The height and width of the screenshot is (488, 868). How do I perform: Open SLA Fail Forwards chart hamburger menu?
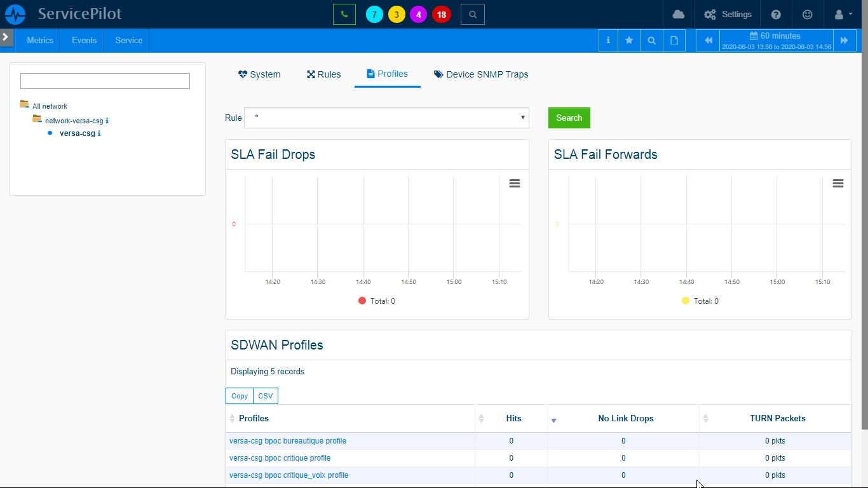(x=838, y=184)
